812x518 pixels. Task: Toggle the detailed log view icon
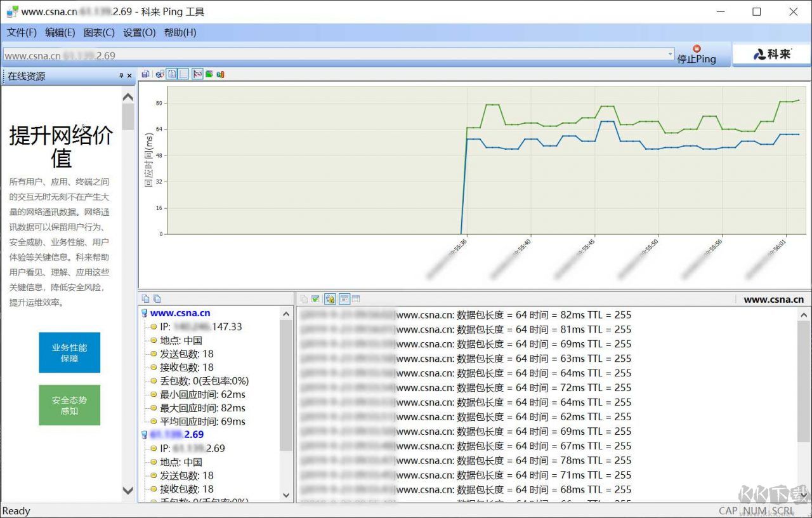click(344, 299)
